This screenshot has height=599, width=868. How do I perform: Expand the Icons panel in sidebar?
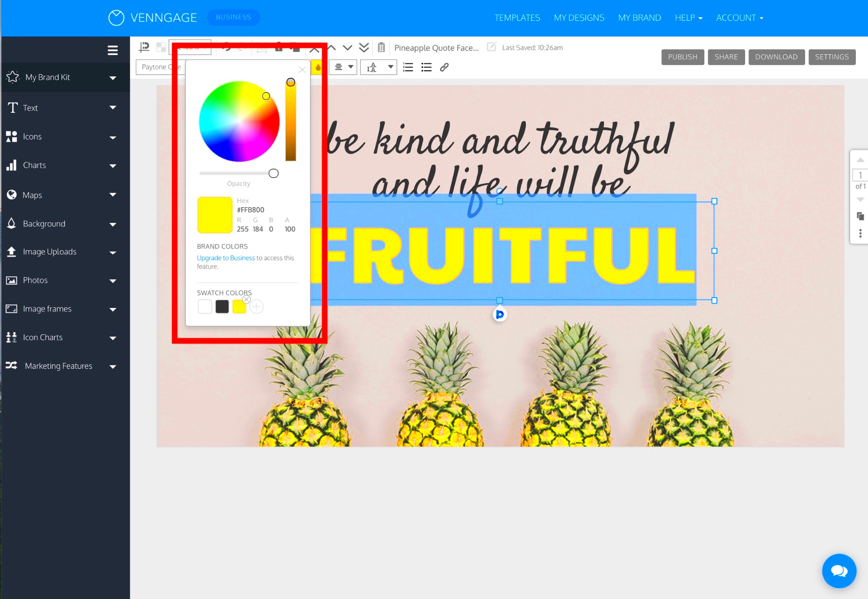click(x=112, y=136)
